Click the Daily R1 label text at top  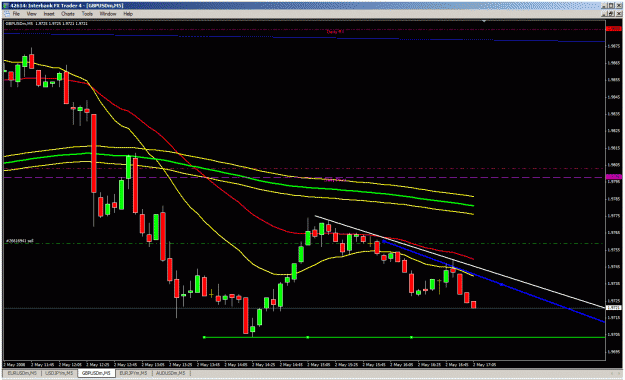point(335,31)
